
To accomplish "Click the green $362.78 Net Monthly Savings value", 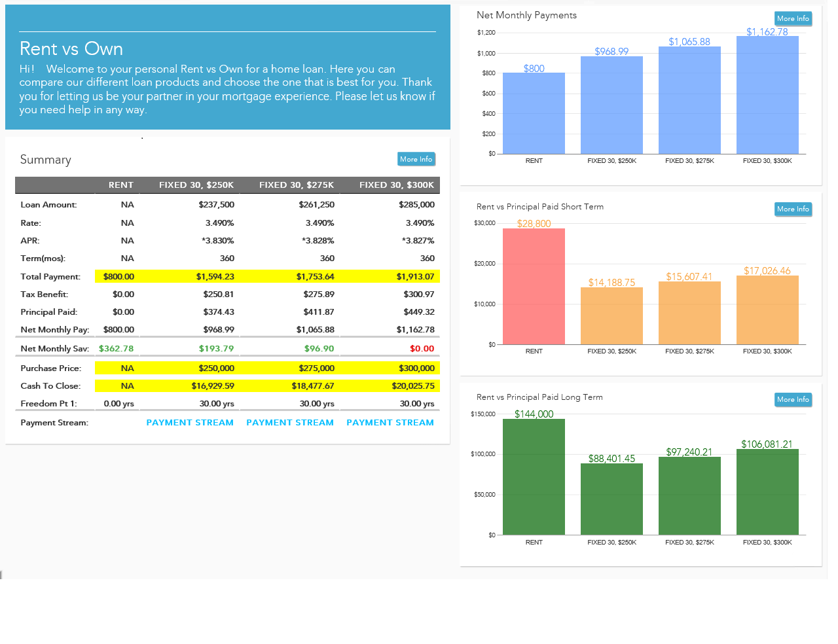I will pos(120,348).
